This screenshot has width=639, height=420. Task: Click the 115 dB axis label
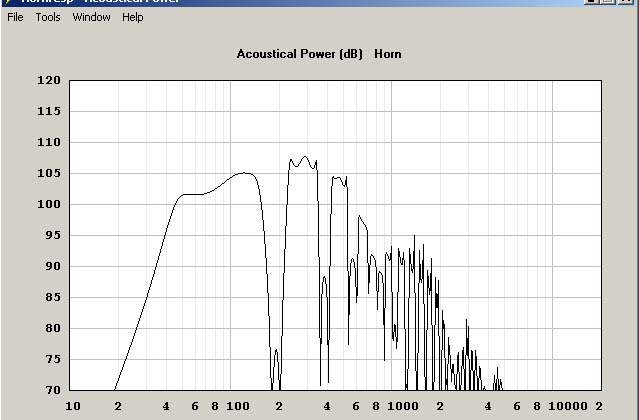[x=49, y=111]
